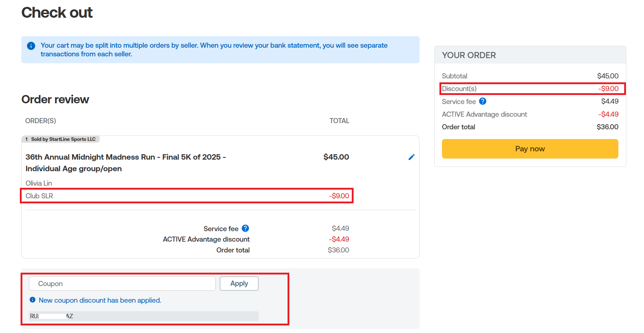Viewport: 644px width, 333px height.
Task: Click the Club SLR discount label
Action: (x=39, y=196)
